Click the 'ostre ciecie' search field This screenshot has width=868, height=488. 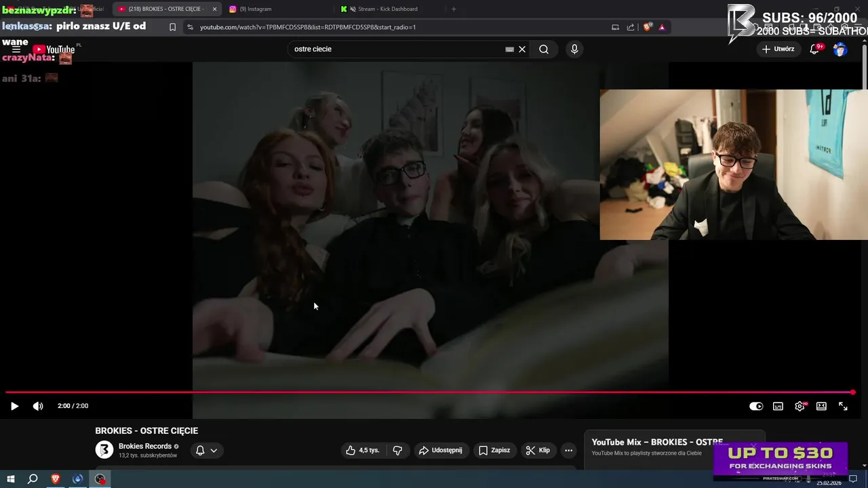point(397,49)
